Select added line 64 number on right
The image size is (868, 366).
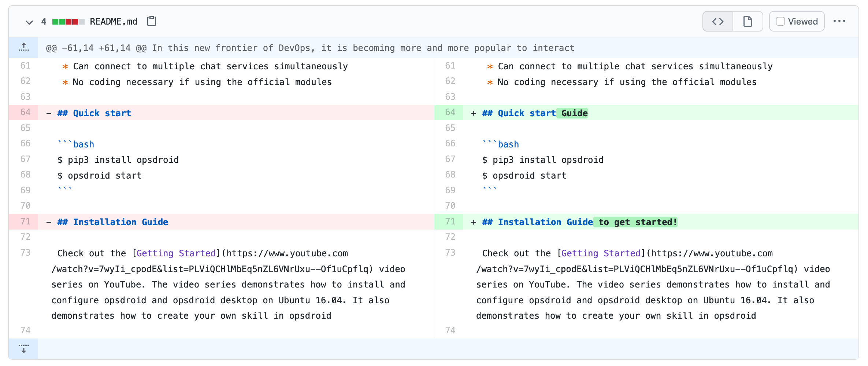450,113
